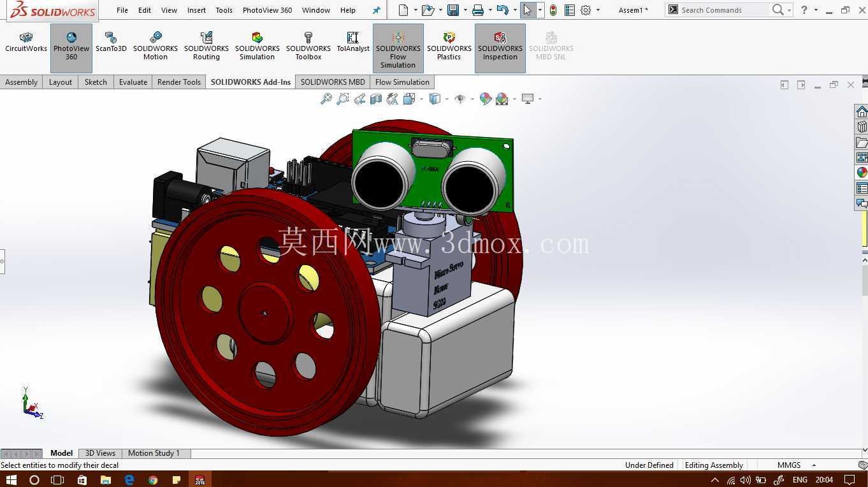
Task: Undo the last action
Action: tap(502, 10)
